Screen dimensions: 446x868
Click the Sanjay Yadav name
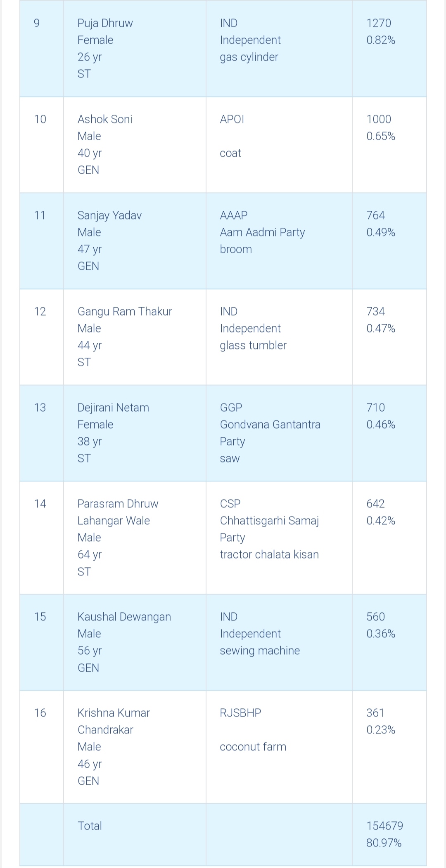tap(109, 215)
